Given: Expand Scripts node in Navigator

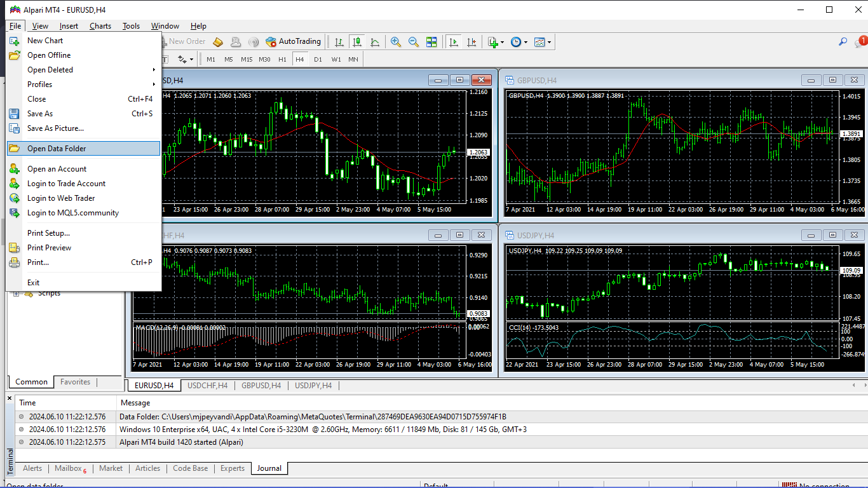Looking at the screenshot, I should pos(17,294).
